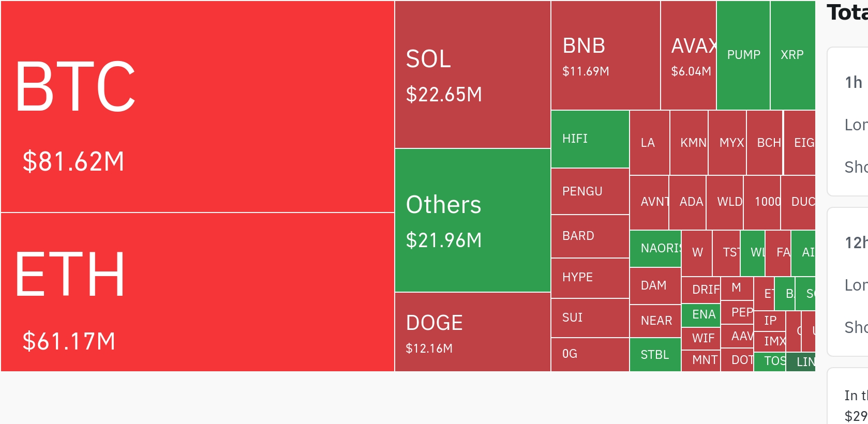Open the SOL $22.65M tile
868x424 pixels.
point(472,74)
